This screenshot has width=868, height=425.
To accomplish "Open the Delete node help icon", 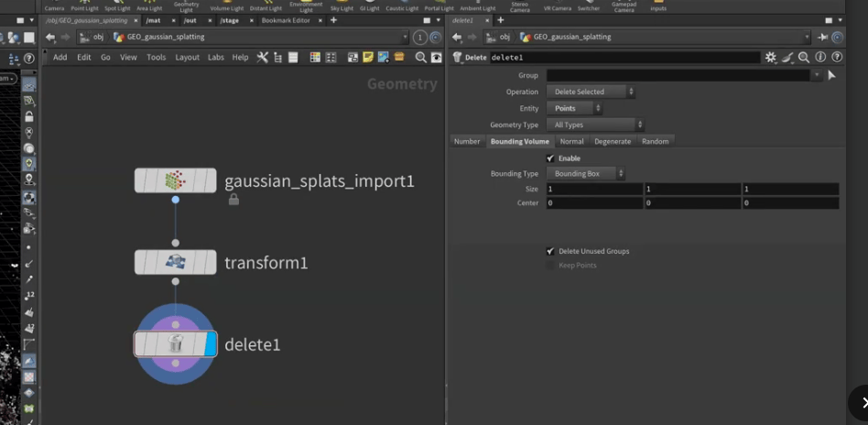I will click(836, 57).
